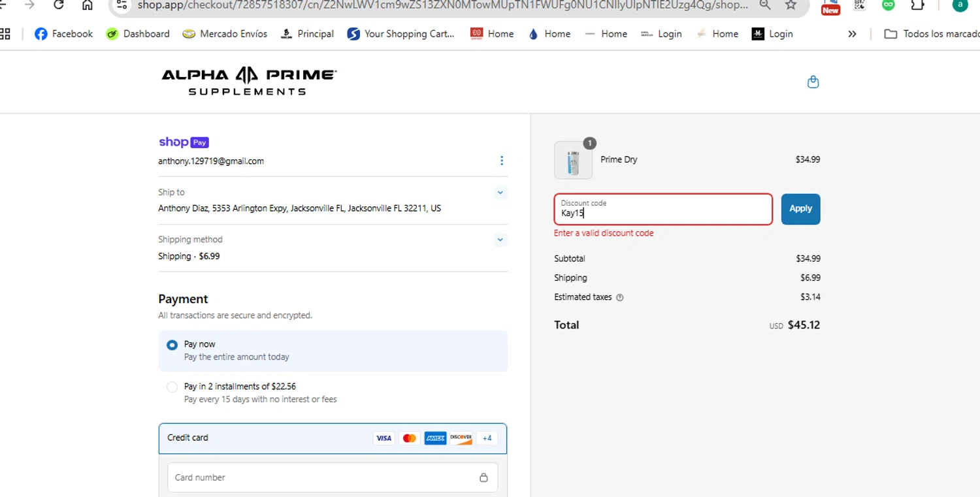Show the +4 additional card types
980x497 pixels.
tap(487, 438)
